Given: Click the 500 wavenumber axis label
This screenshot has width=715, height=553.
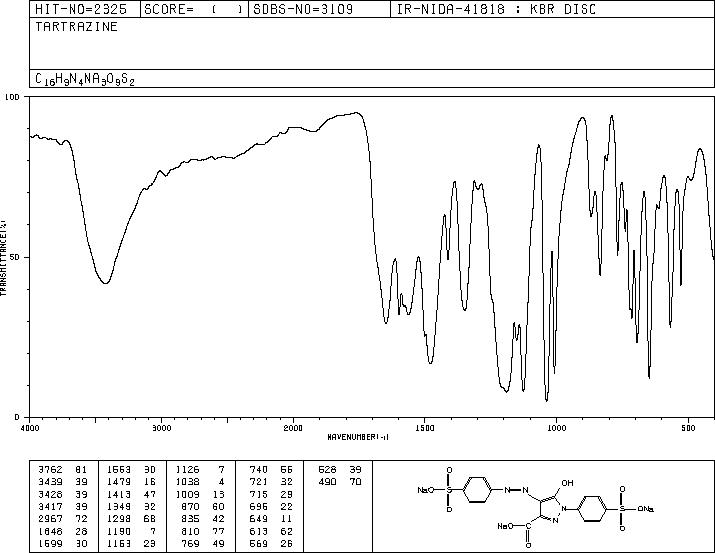Looking at the screenshot, I should (x=689, y=428).
